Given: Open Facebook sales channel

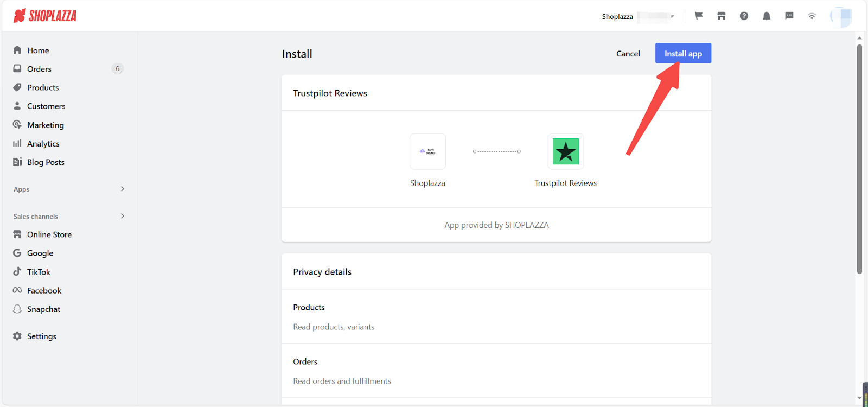Looking at the screenshot, I should pos(44,291).
